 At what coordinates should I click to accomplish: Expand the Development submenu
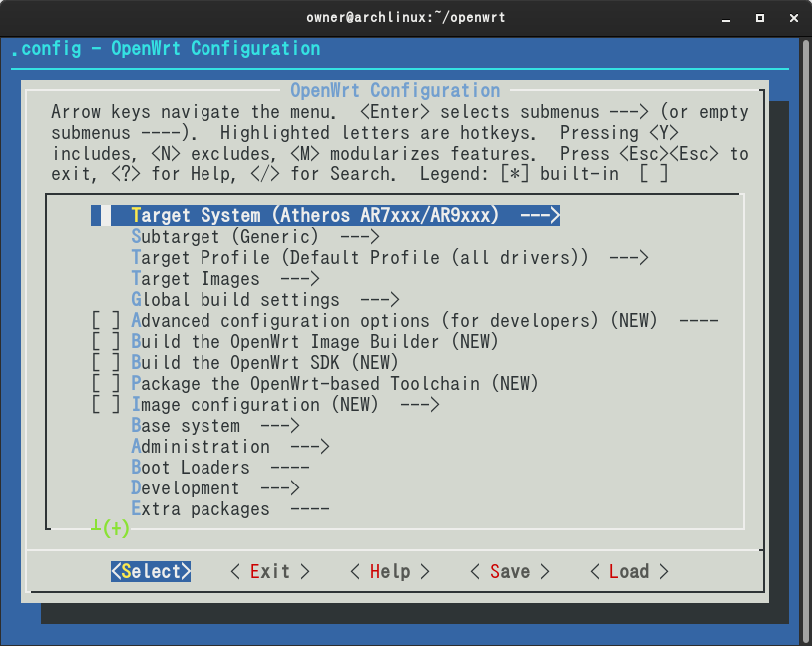click(214, 488)
